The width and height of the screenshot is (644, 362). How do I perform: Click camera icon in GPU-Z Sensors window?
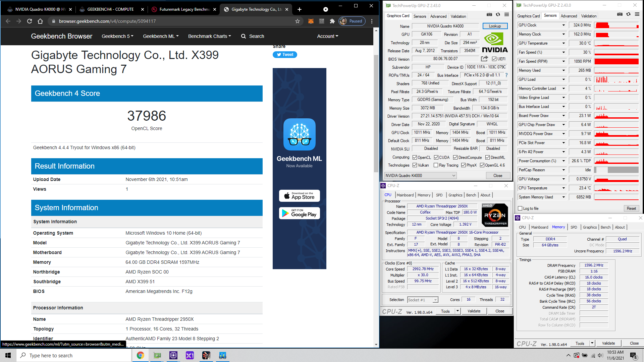[x=620, y=14]
